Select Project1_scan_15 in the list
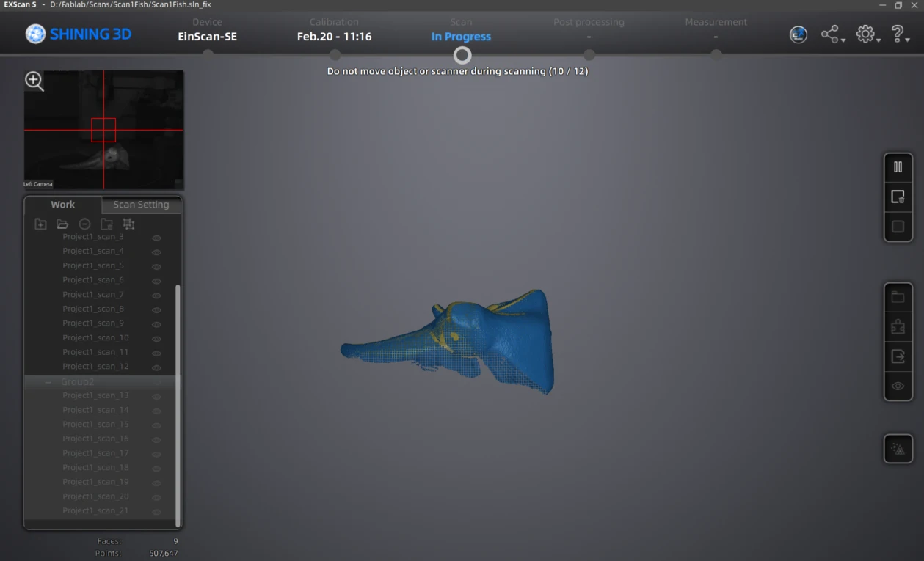Image resolution: width=924 pixels, height=561 pixels. [x=95, y=424]
